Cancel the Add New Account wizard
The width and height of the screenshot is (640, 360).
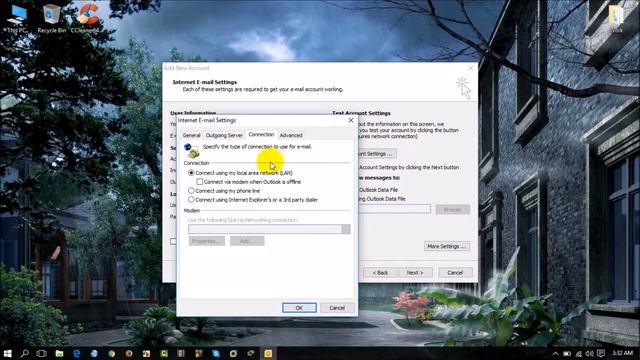coord(455,273)
